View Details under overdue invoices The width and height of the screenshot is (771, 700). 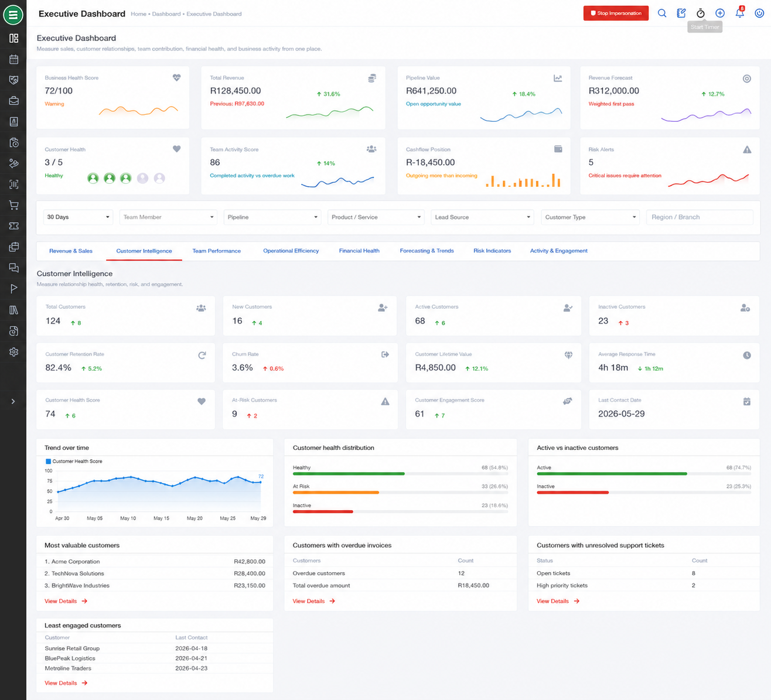(314, 601)
